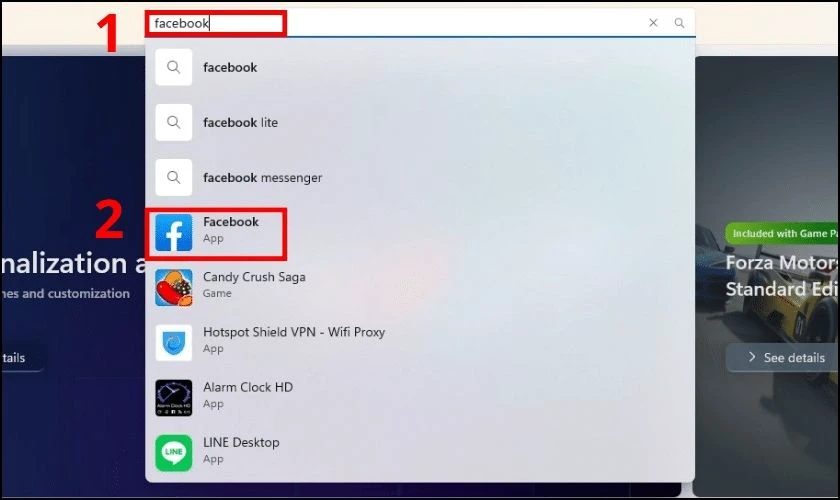Select the 'facebook' search suggestion
The height and width of the screenshot is (500, 840).
(x=420, y=68)
